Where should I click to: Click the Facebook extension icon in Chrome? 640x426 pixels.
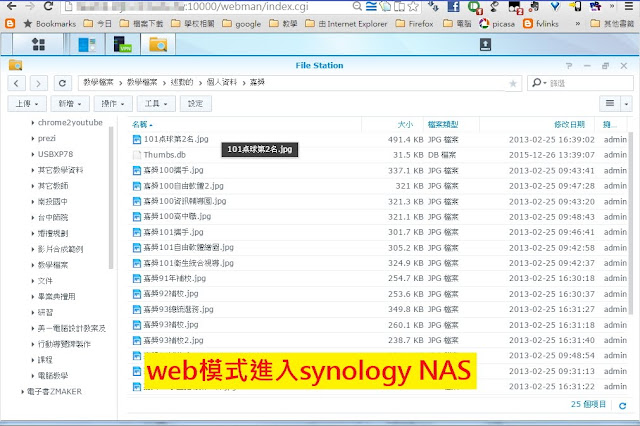[x=453, y=7]
